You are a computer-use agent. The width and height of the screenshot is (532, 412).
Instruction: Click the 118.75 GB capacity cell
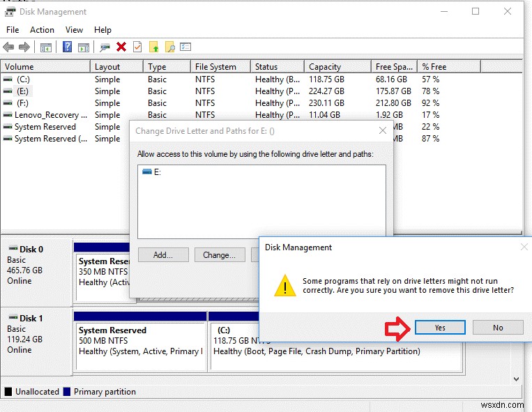[326, 79]
